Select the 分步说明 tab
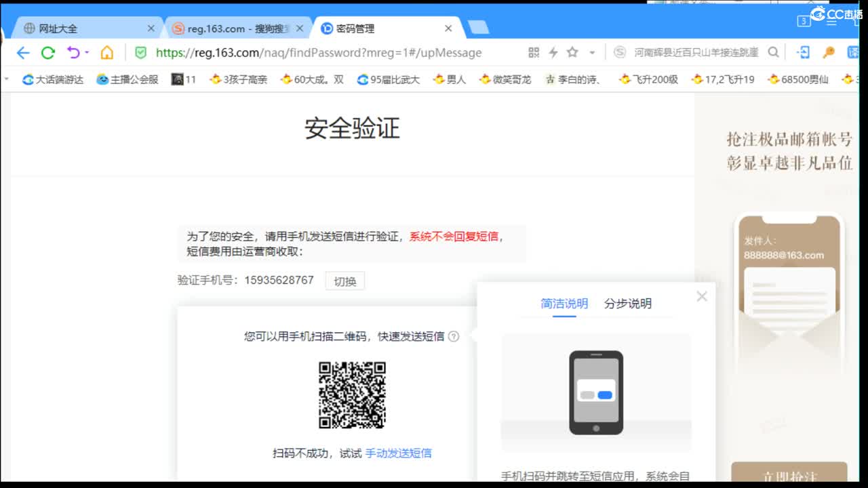868x488 pixels. (x=628, y=304)
